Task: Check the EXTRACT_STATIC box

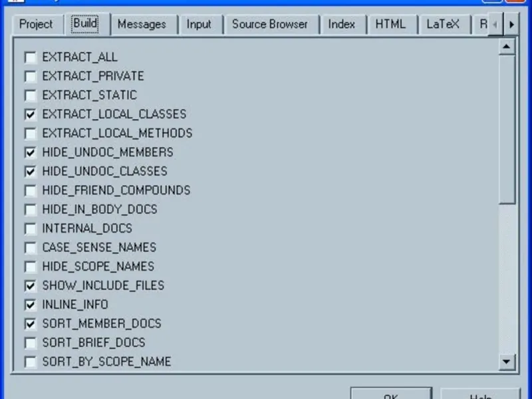Action: point(31,95)
